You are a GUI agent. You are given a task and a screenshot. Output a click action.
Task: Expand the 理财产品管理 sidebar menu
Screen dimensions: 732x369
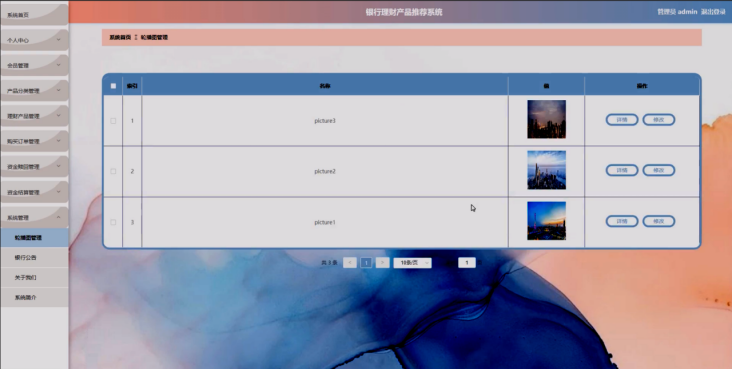(x=34, y=116)
